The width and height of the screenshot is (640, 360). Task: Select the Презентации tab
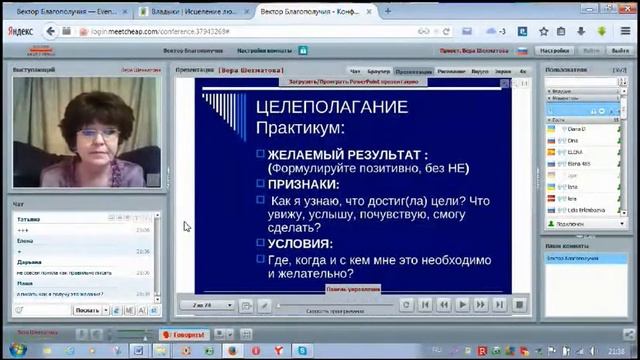click(413, 71)
